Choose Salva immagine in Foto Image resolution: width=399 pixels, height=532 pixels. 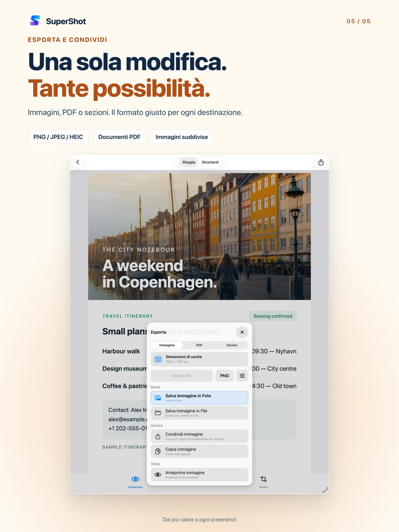point(199,398)
